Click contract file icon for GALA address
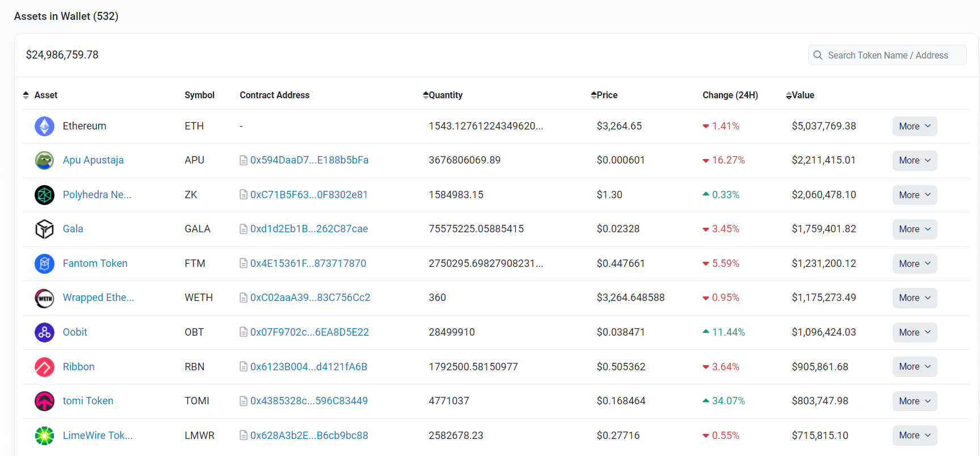 click(243, 229)
